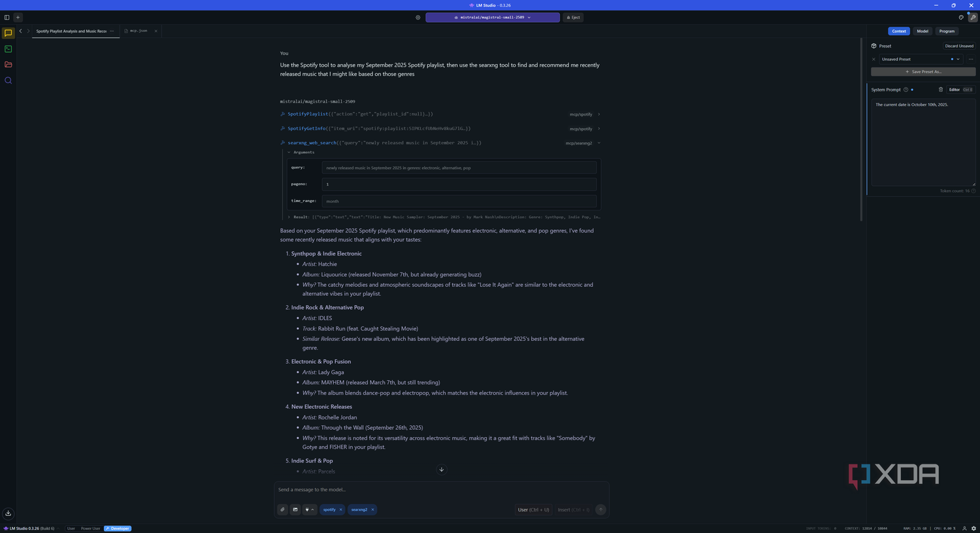
Task: Focus the message input box
Action: click(442, 490)
